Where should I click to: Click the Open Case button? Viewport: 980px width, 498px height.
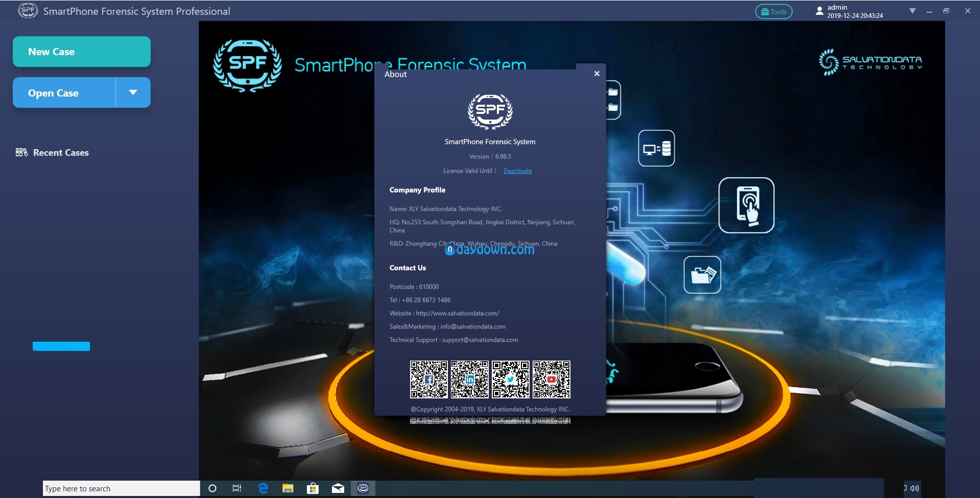tap(64, 93)
